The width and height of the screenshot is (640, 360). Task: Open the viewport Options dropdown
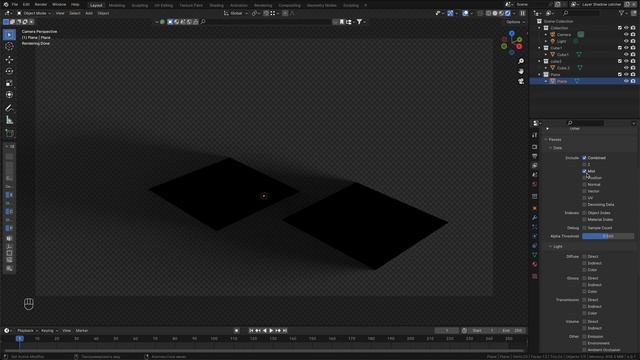click(x=516, y=22)
